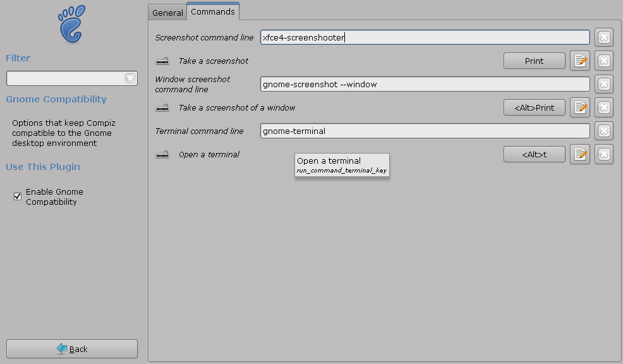Click the gnome-terminal command input field

tap(425, 131)
